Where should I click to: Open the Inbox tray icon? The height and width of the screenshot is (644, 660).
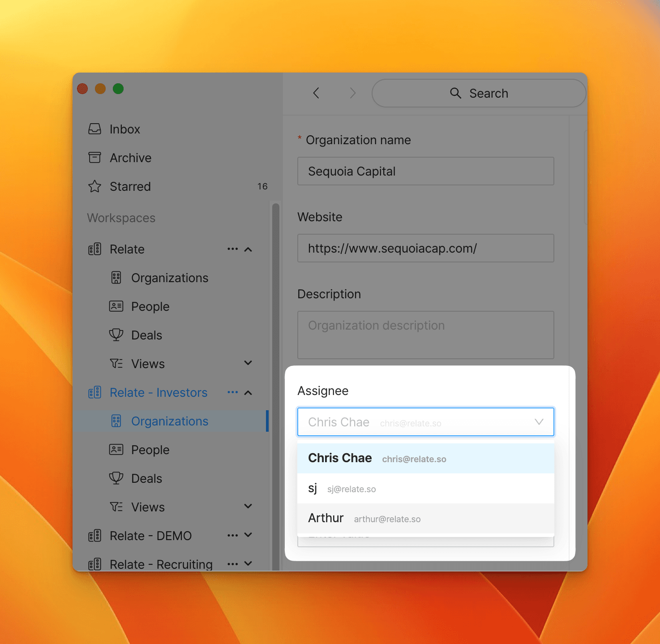click(94, 129)
